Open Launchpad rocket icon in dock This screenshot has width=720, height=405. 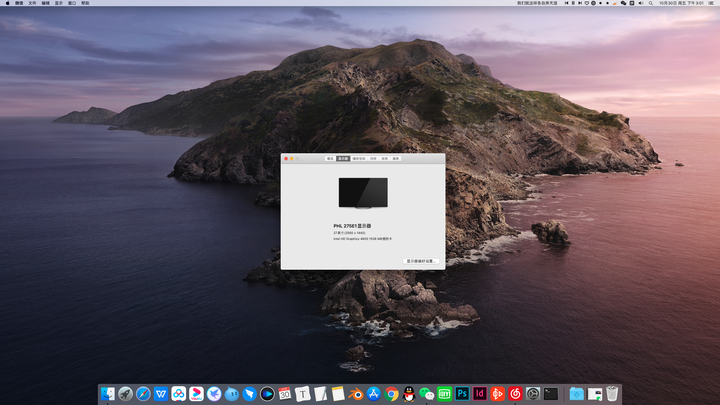pos(125,394)
